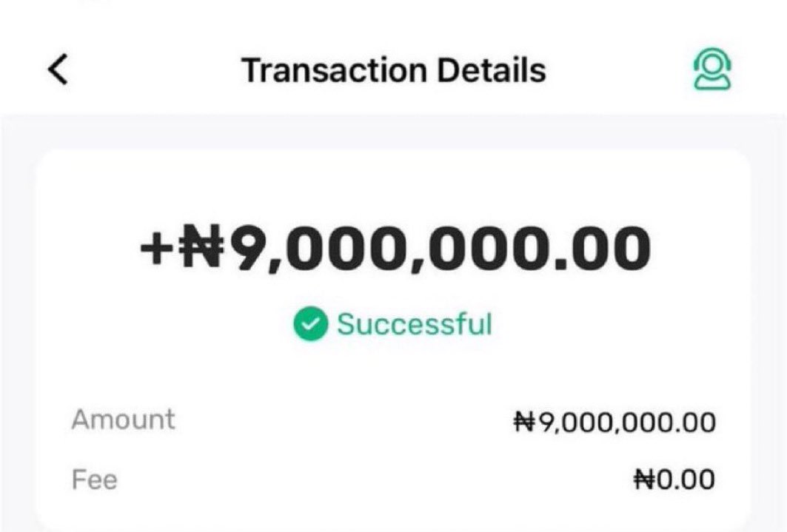This screenshot has width=787, height=532.
Task: Click the Amount row value 9,000,000.00
Action: coord(627,422)
